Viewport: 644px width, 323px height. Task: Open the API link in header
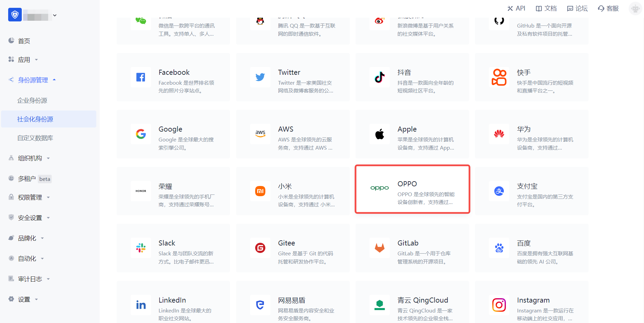pos(516,8)
